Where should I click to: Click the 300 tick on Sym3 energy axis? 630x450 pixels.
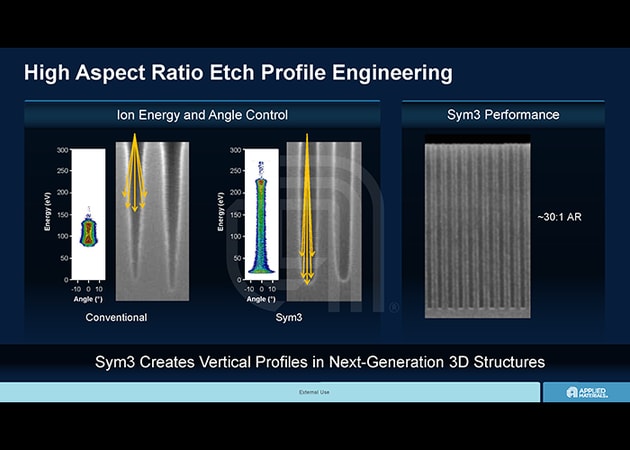[235, 150]
